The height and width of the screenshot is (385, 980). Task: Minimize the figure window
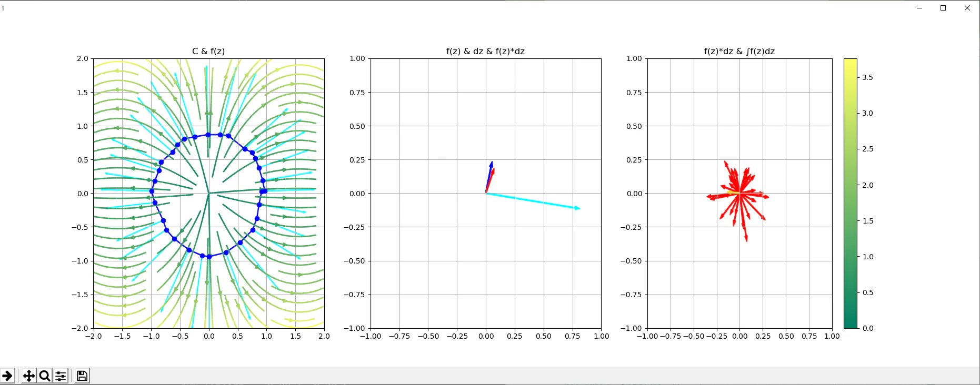click(x=919, y=8)
